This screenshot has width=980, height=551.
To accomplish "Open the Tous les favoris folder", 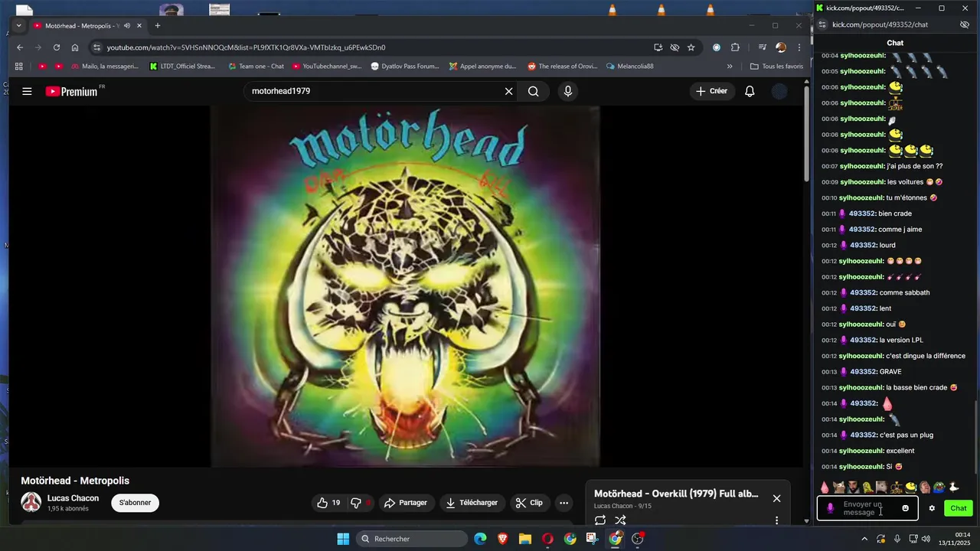I will (x=776, y=67).
